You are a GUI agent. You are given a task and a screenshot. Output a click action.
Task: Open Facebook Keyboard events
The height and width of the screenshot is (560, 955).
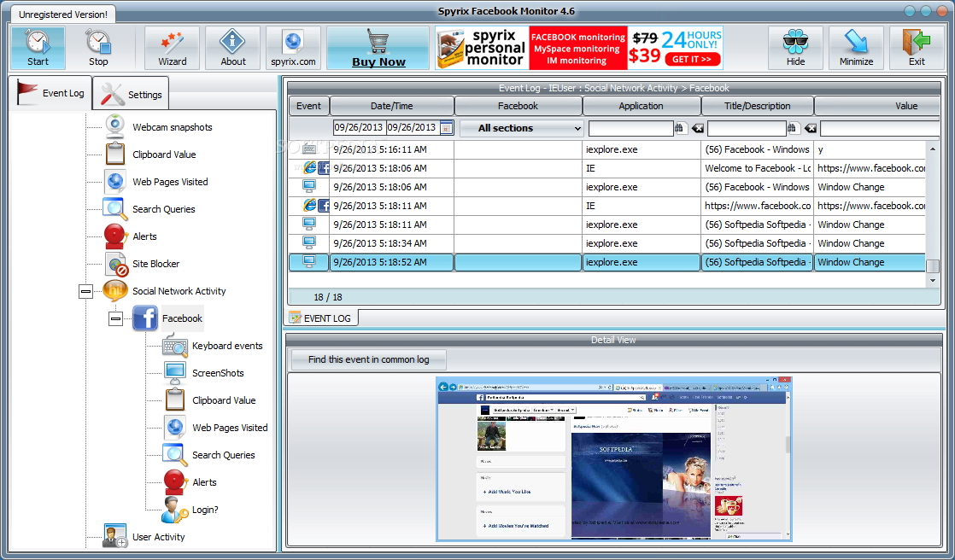click(227, 346)
